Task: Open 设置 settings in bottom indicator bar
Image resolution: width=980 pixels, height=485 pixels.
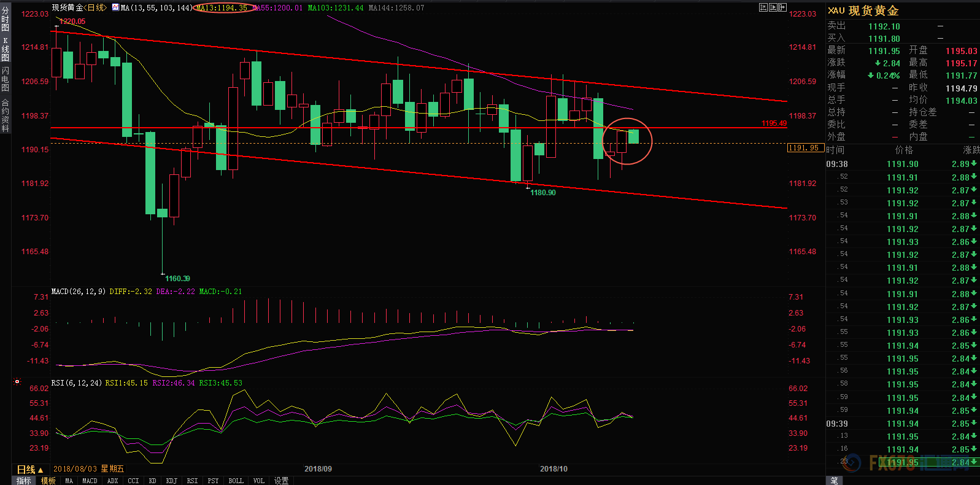Action: (x=281, y=481)
